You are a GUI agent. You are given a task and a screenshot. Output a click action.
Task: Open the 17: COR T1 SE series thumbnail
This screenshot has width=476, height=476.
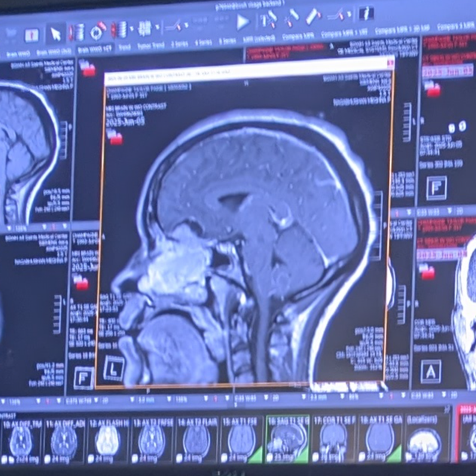coord(334,439)
